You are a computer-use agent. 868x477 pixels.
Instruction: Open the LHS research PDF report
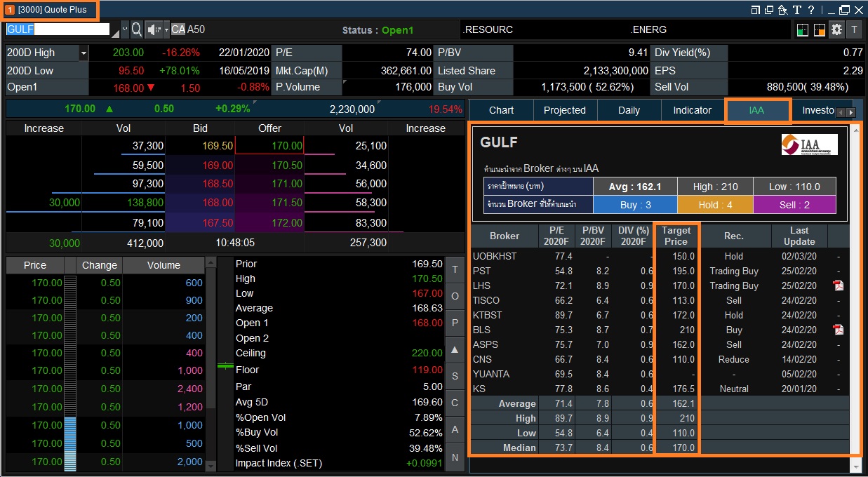[838, 285]
